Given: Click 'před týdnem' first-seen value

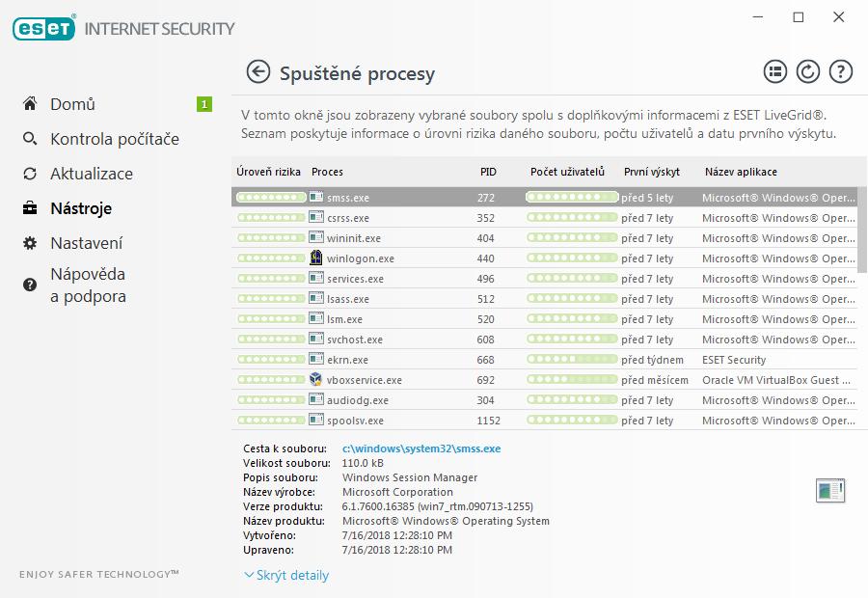Looking at the screenshot, I should [x=652, y=360].
